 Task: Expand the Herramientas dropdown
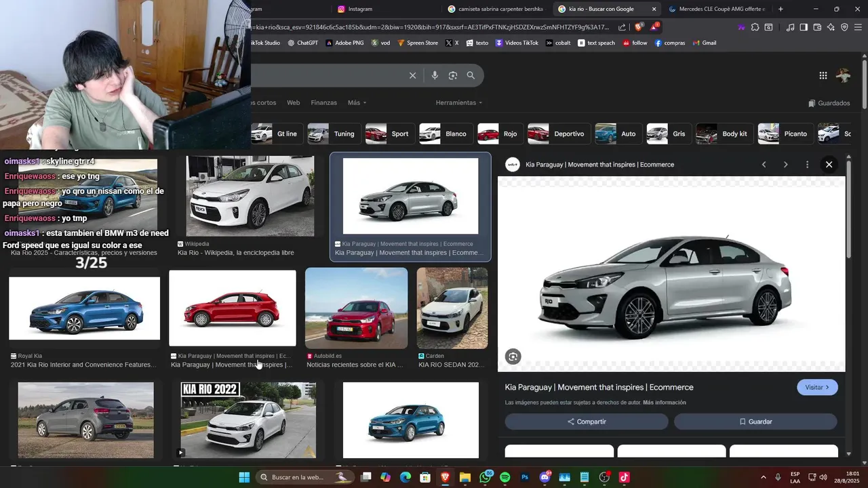point(459,103)
